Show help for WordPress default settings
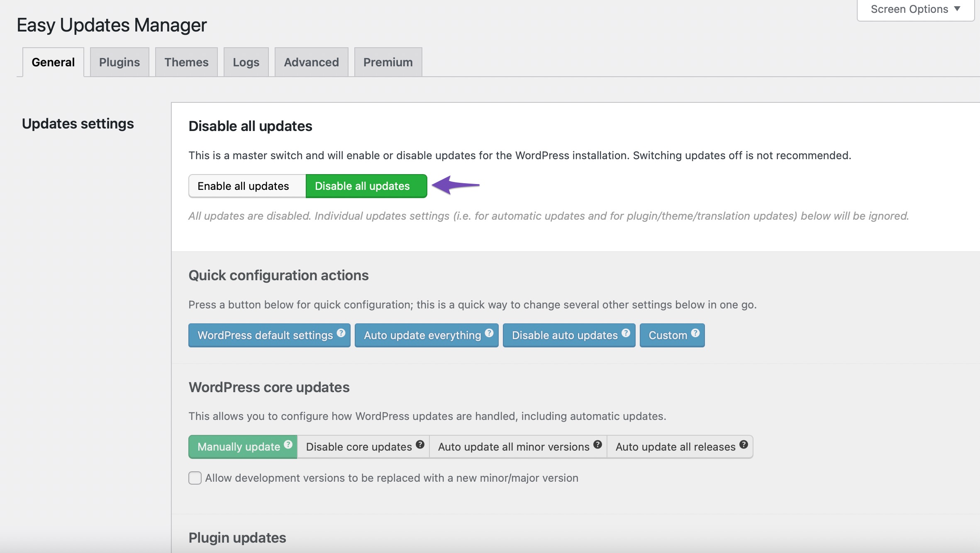The width and height of the screenshot is (980, 553). (341, 333)
